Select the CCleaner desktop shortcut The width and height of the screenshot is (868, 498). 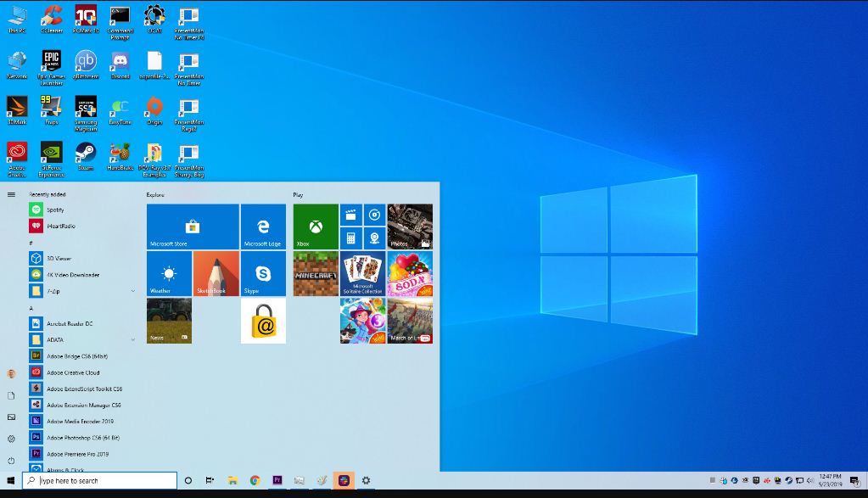(x=52, y=20)
